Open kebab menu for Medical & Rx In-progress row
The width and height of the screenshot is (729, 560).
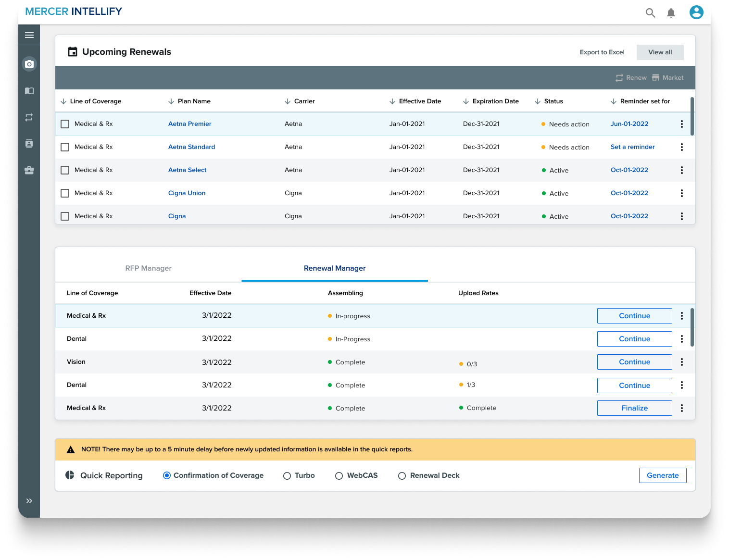click(682, 316)
